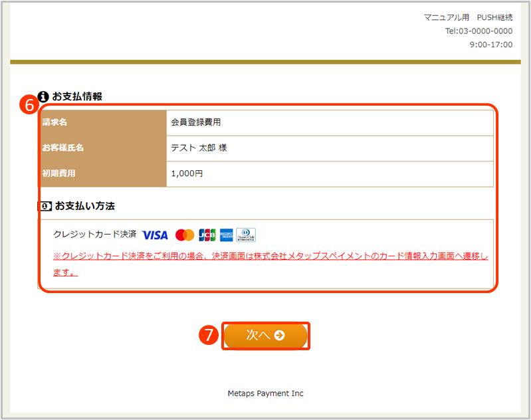Screen dimensions: 531x420
Task: Click the American Express logo
Action: 227,235
